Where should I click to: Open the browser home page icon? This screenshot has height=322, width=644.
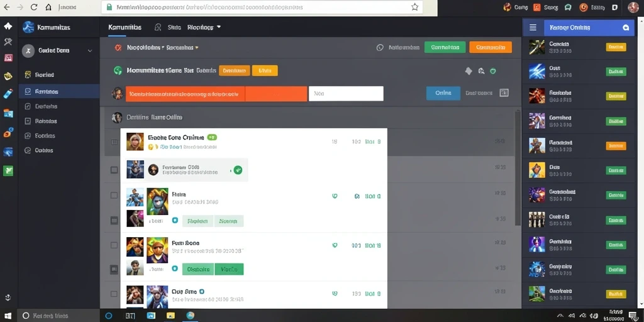click(x=48, y=7)
